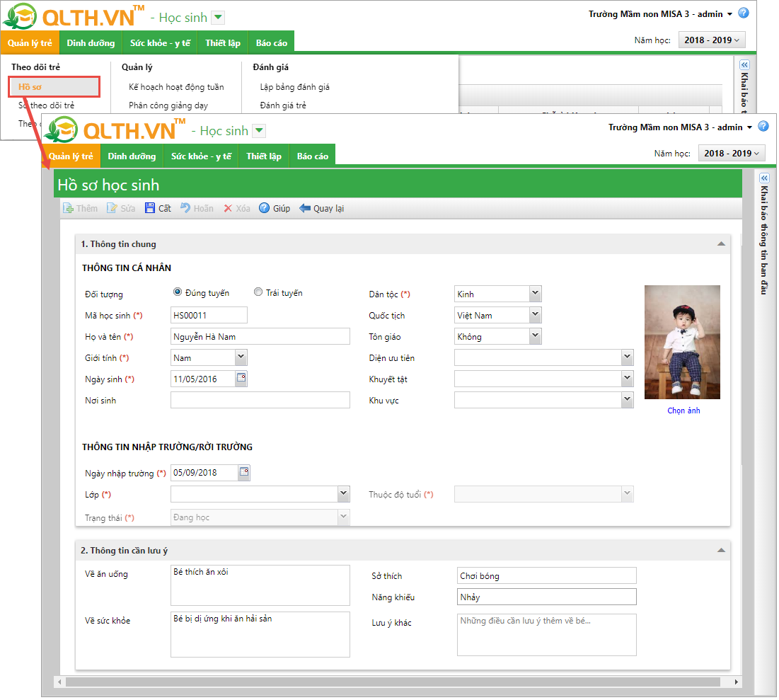Collapse the 1. Thông tin chung section

722,244
